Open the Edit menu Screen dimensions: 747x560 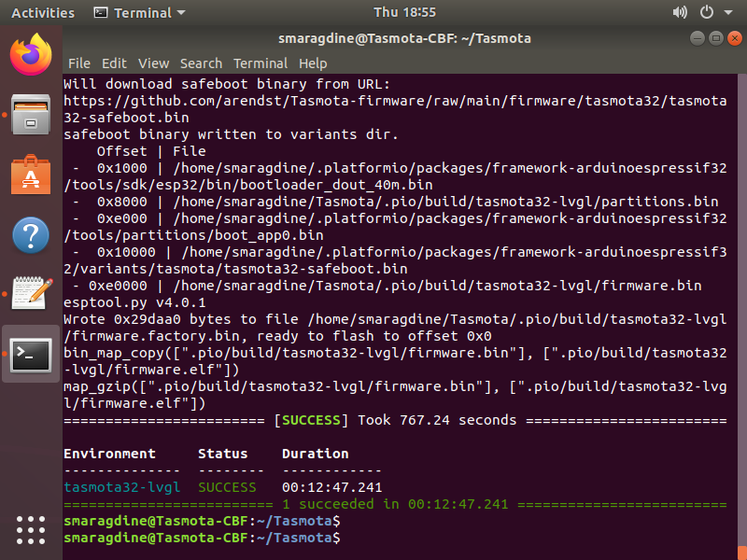click(114, 63)
